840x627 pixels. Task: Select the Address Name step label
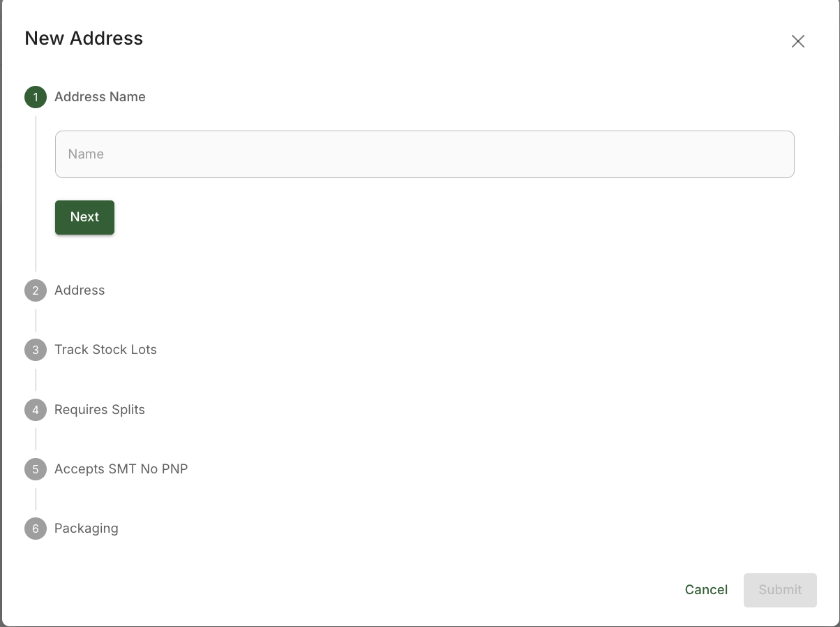100,97
